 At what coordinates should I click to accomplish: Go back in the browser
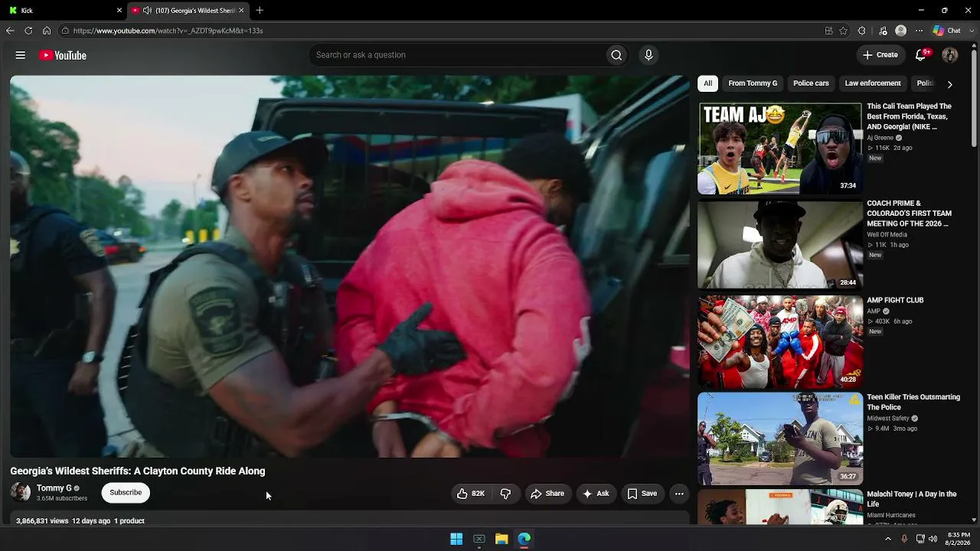(10, 31)
